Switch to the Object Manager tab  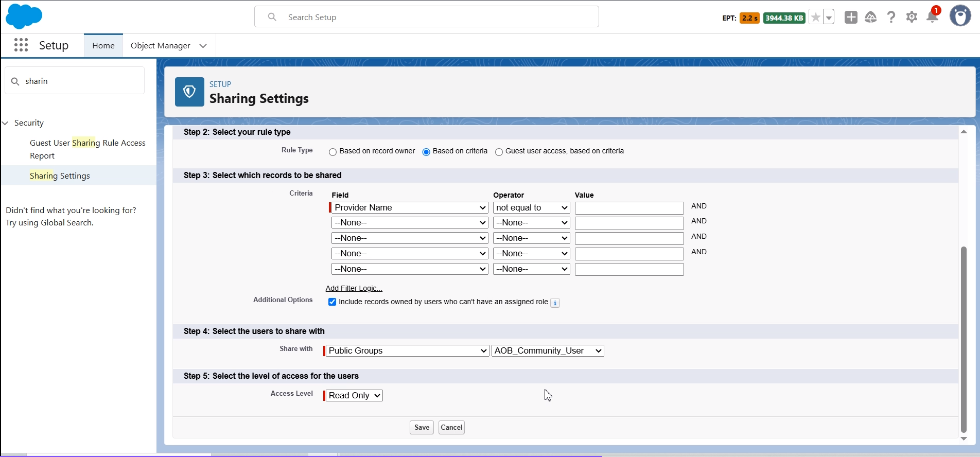161,45
